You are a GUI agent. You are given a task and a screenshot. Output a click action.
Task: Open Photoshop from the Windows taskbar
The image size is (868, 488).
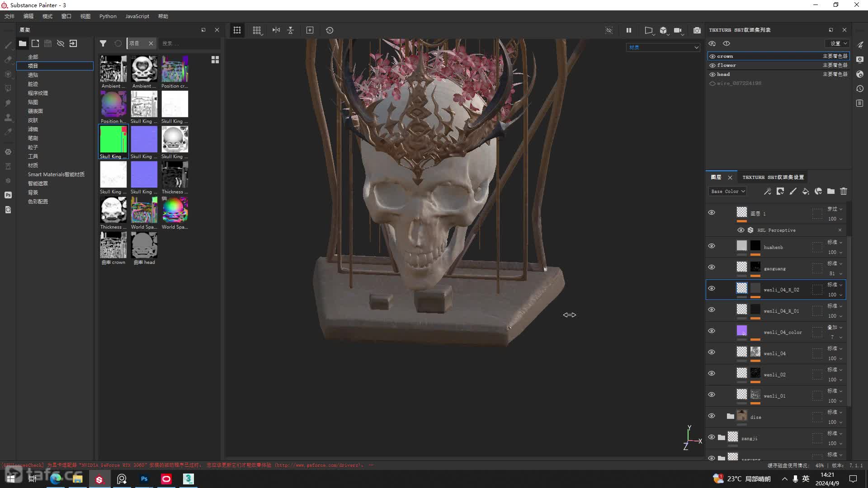coord(144,479)
